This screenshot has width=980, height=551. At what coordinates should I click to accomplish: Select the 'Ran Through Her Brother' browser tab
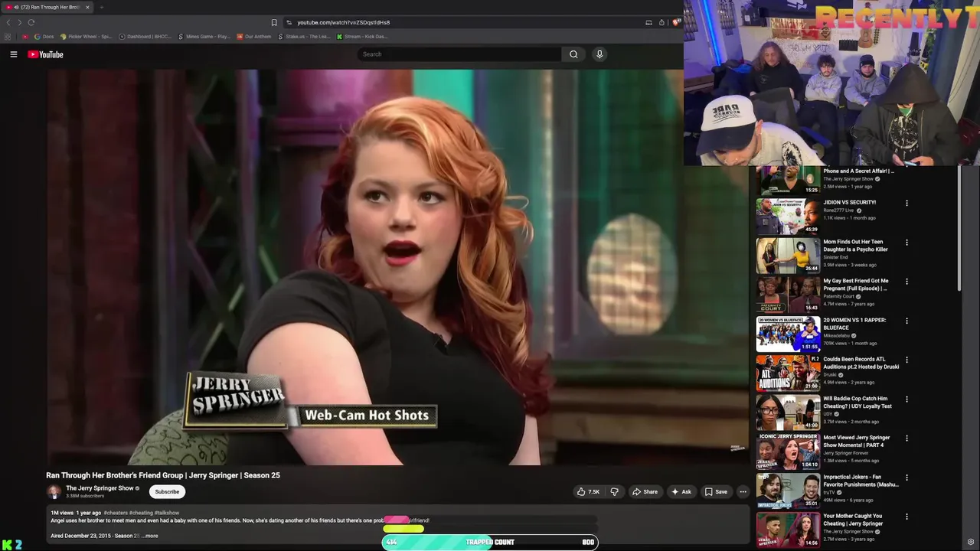click(x=47, y=7)
